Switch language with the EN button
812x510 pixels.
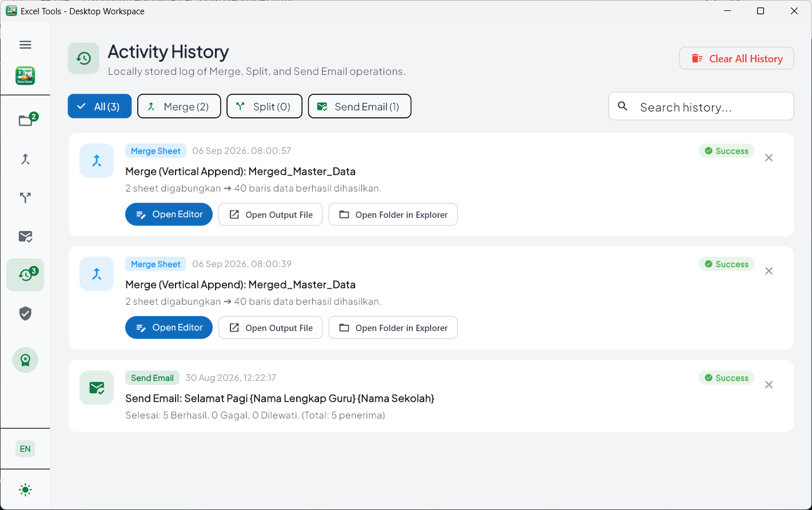[25, 449]
